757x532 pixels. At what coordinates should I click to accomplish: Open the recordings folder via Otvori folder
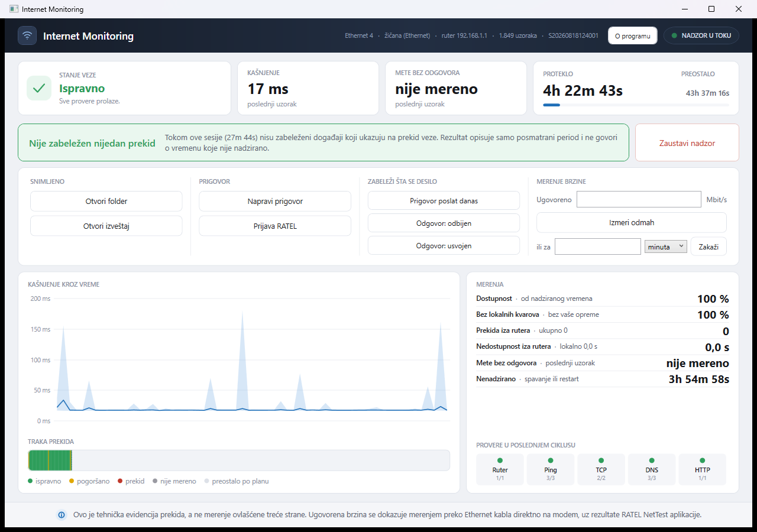[x=106, y=202]
